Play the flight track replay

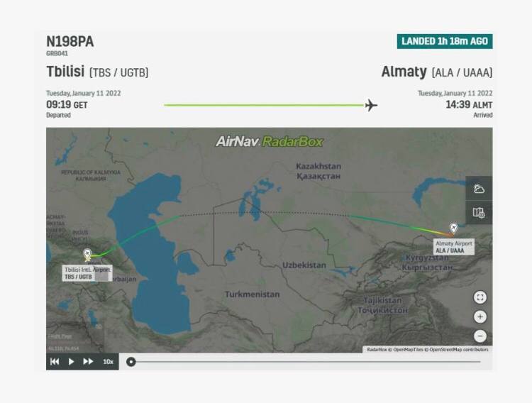[x=71, y=362]
